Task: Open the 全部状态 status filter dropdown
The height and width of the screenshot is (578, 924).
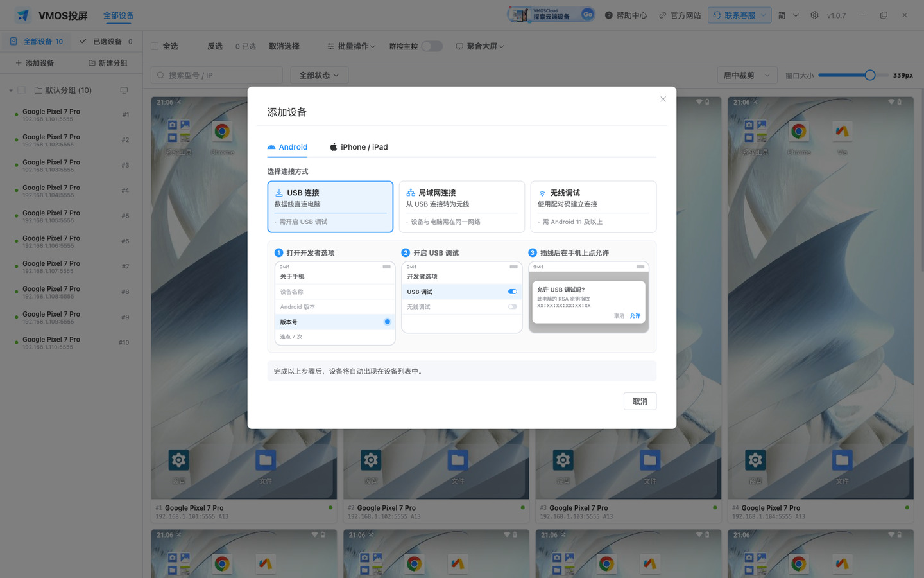Action: point(319,75)
